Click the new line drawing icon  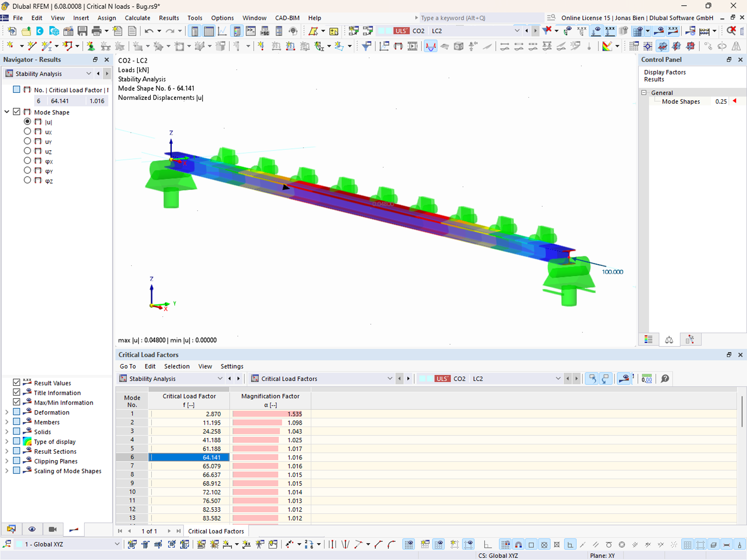pyautogui.click(x=32, y=46)
